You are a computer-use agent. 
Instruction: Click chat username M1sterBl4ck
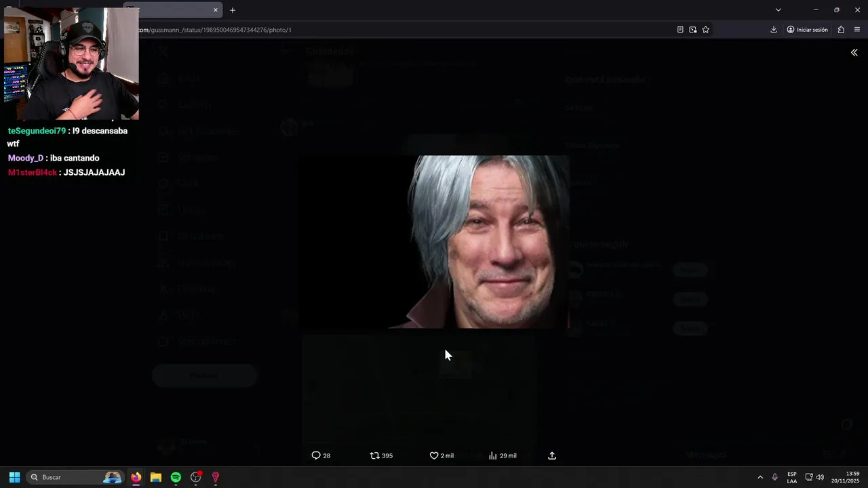point(33,172)
